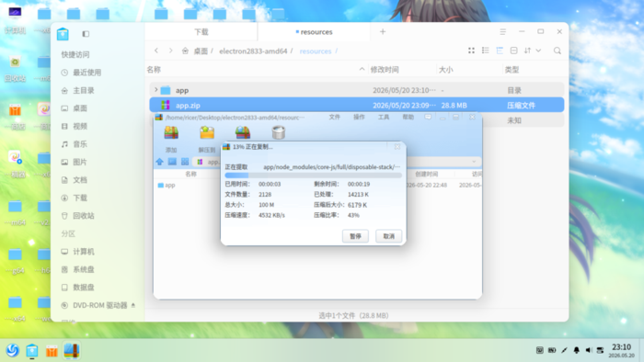
Task: Open 数据盘 in sidebar
Action: click(x=77, y=288)
